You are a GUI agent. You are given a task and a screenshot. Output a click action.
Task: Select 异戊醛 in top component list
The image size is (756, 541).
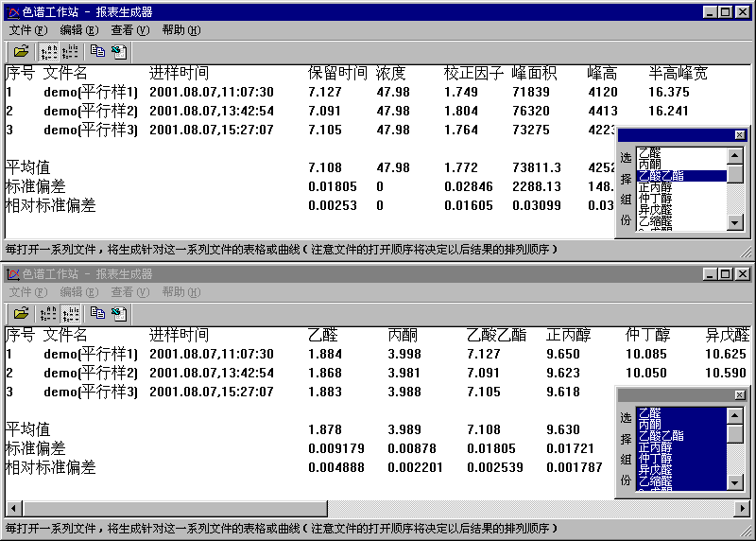(681, 210)
